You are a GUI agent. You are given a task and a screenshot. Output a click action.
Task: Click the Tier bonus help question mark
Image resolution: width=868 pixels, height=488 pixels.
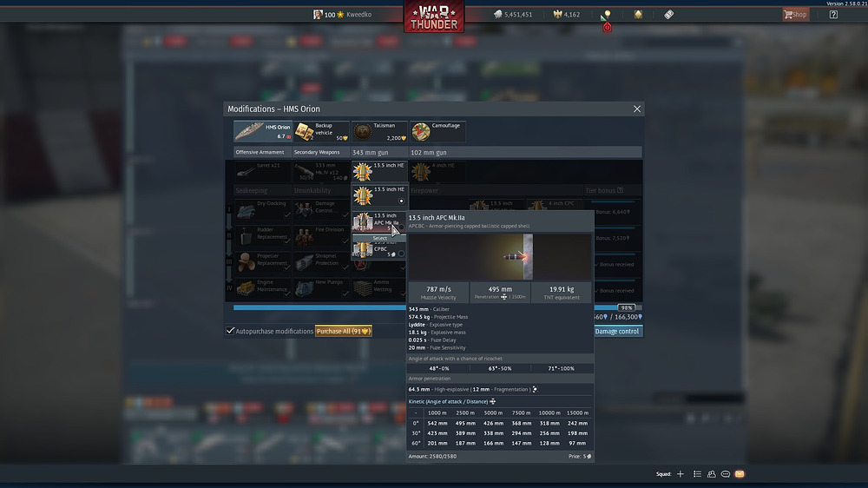(x=620, y=190)
